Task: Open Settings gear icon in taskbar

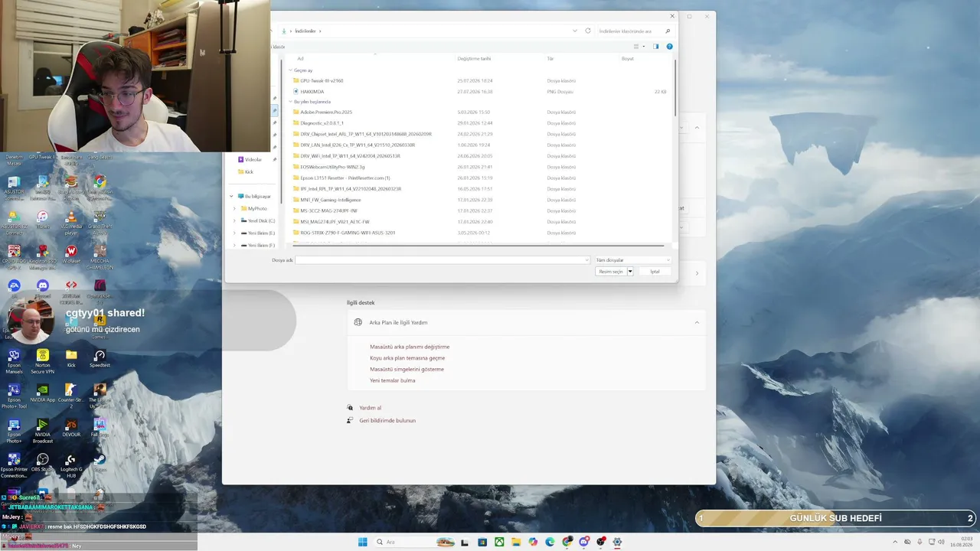Action: tap(617, 542)
